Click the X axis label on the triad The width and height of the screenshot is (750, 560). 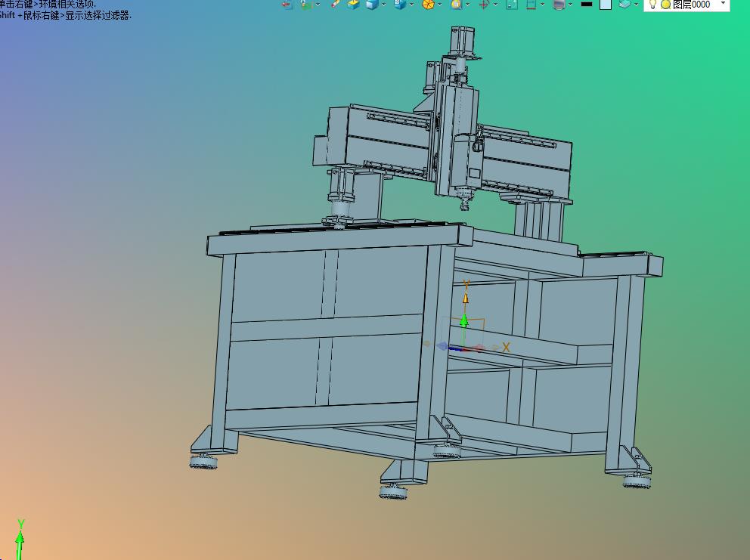tap(506, 348)
